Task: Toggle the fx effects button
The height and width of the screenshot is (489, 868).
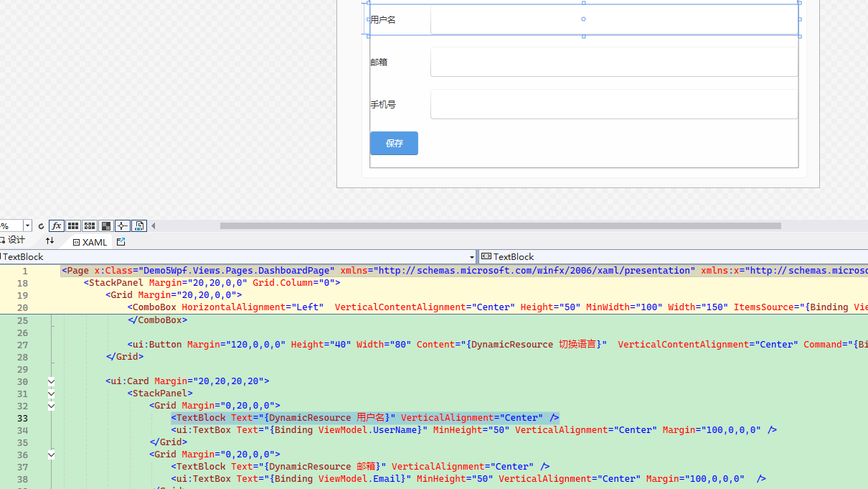Action: coord(57,226)
